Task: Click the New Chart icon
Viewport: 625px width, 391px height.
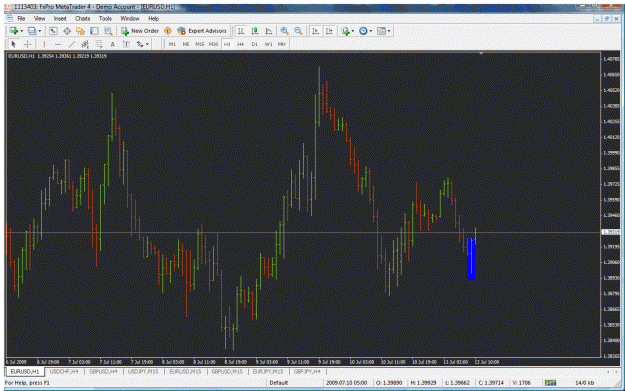Action: (14, 31)
